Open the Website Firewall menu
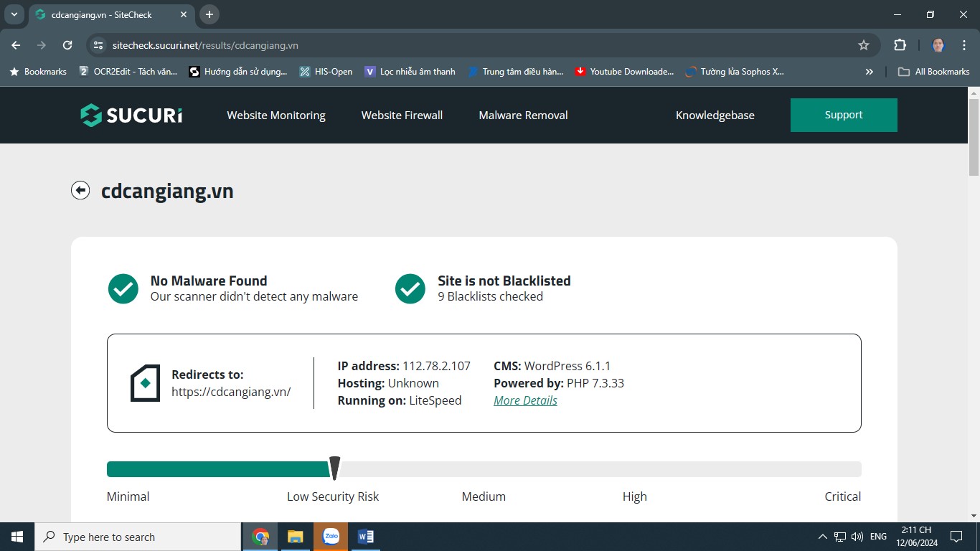Viewport: 980px width, 551px height. pyautogui.click(x=402, y=115)
